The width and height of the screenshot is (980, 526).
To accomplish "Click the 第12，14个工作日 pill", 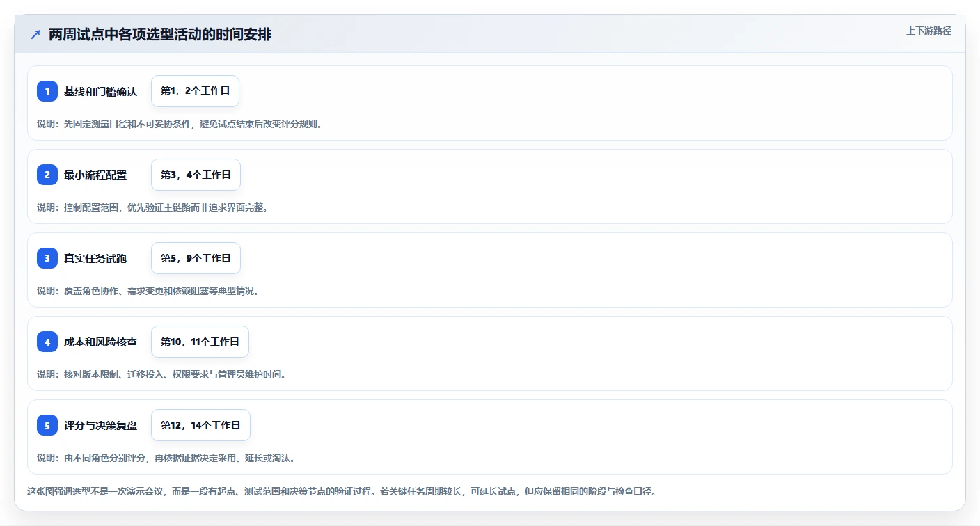I will click(200, 425).
